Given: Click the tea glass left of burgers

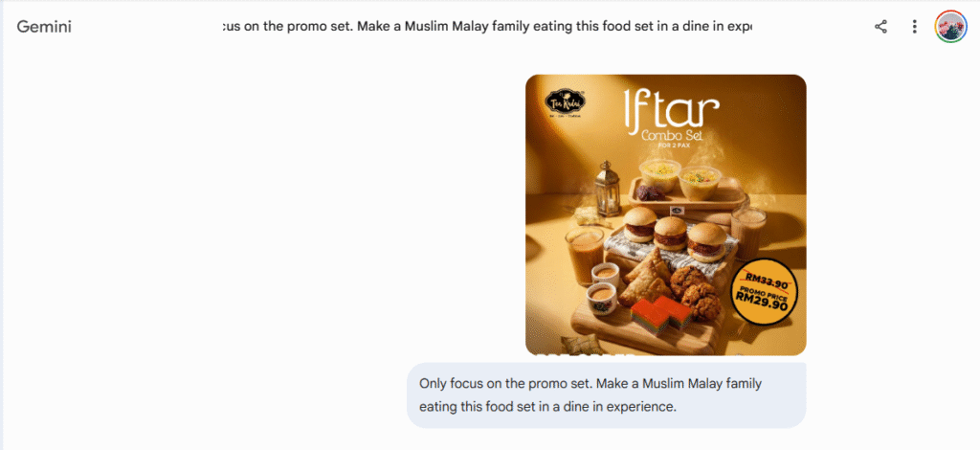Looking at the screenshot, I should click(x=585, y=256).
